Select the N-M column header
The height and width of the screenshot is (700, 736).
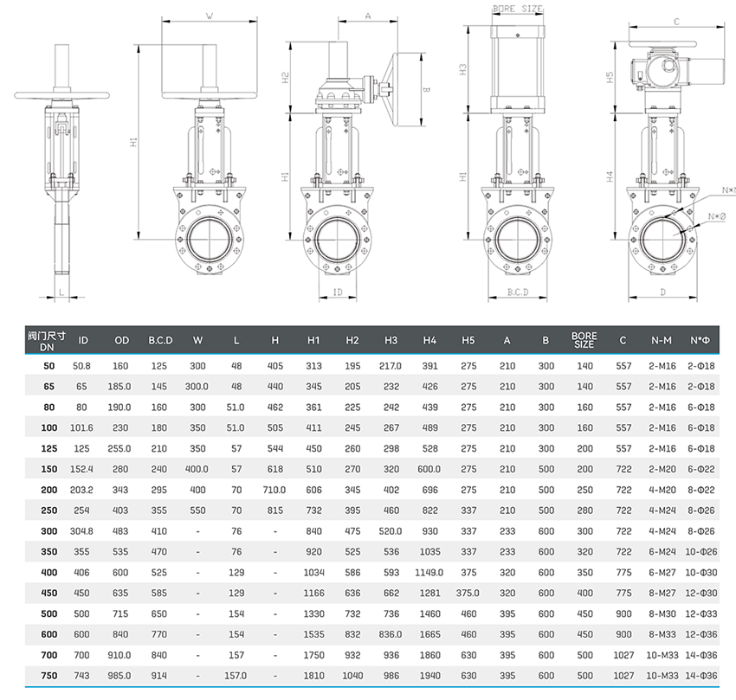662,340
